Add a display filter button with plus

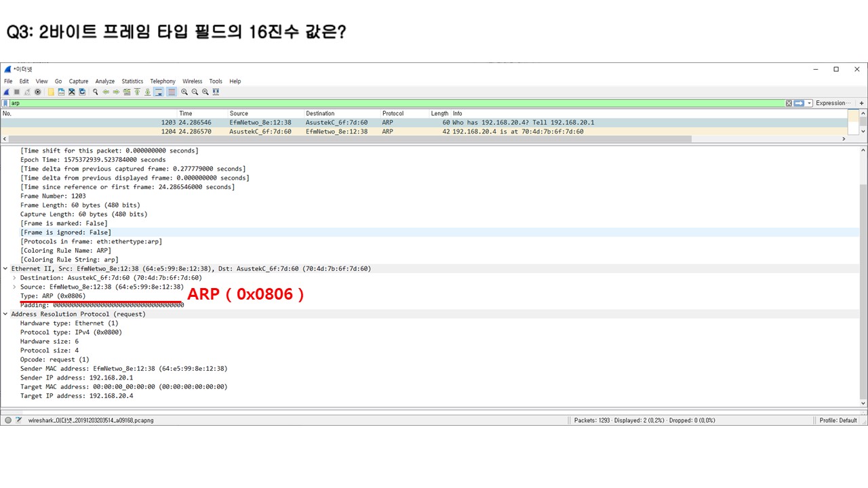click(862, 103)
